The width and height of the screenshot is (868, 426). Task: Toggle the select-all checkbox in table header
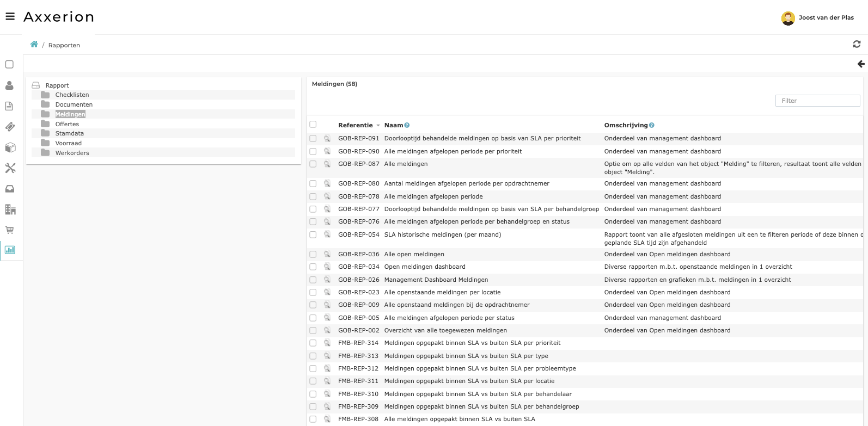(313, 125)
